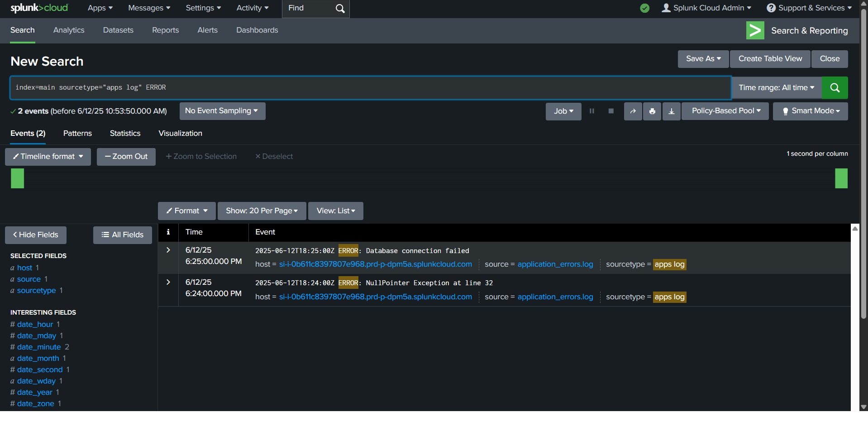Click the date_hour interesting field
868x431 pixels.
pyautogui.click(x=35, y=325)
